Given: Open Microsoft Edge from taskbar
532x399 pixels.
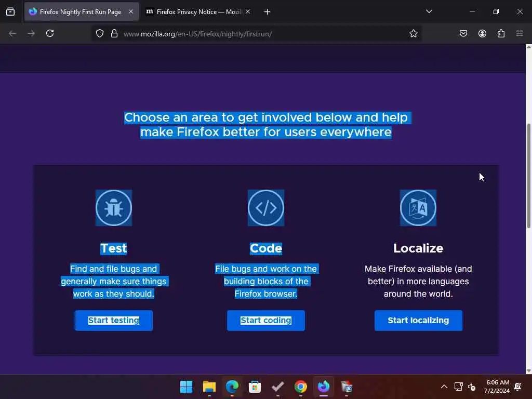Looking at the screenshot, I should pos(232,387).
